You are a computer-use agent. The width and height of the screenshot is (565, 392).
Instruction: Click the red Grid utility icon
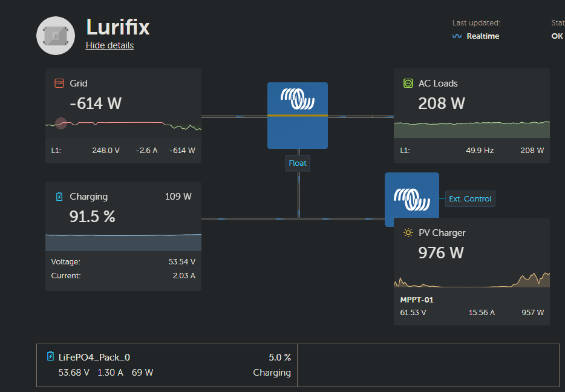(x=60, y=83)
